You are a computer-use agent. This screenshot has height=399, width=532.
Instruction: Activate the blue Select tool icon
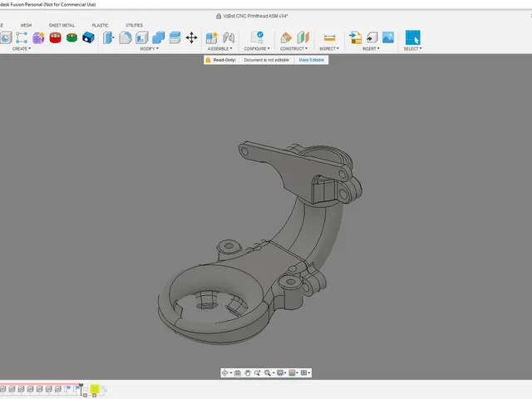tap(413, 37)
